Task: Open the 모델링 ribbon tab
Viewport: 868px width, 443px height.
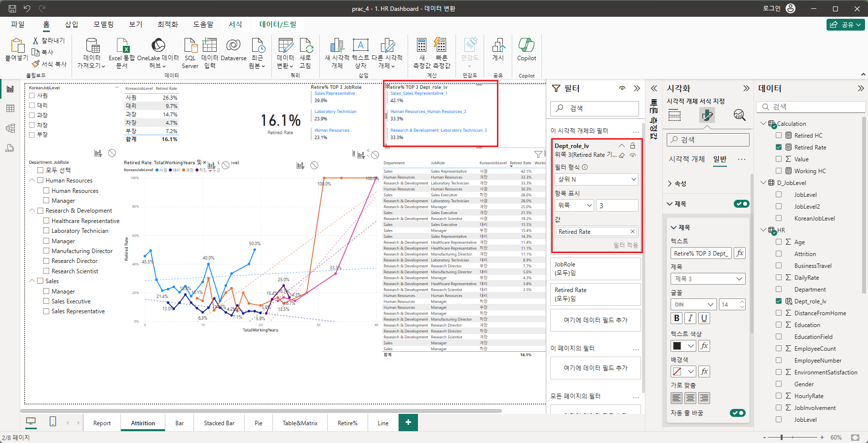Action: 104,24
